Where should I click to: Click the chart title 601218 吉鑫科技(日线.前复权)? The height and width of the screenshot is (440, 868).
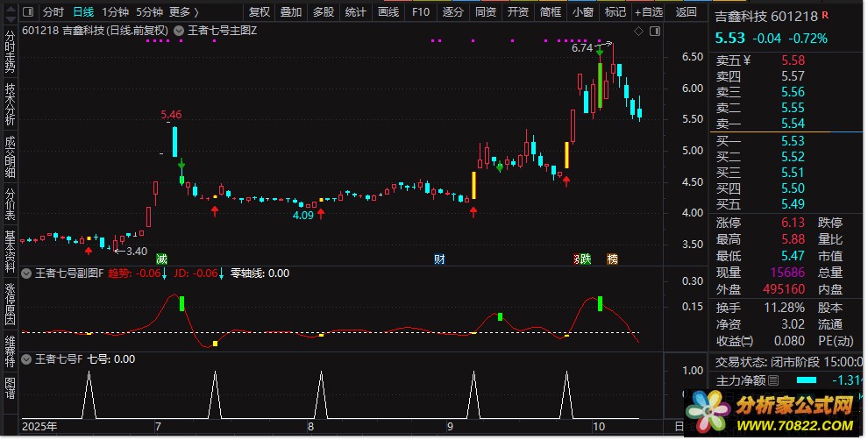pyautogui.click(x=96, y=31)
